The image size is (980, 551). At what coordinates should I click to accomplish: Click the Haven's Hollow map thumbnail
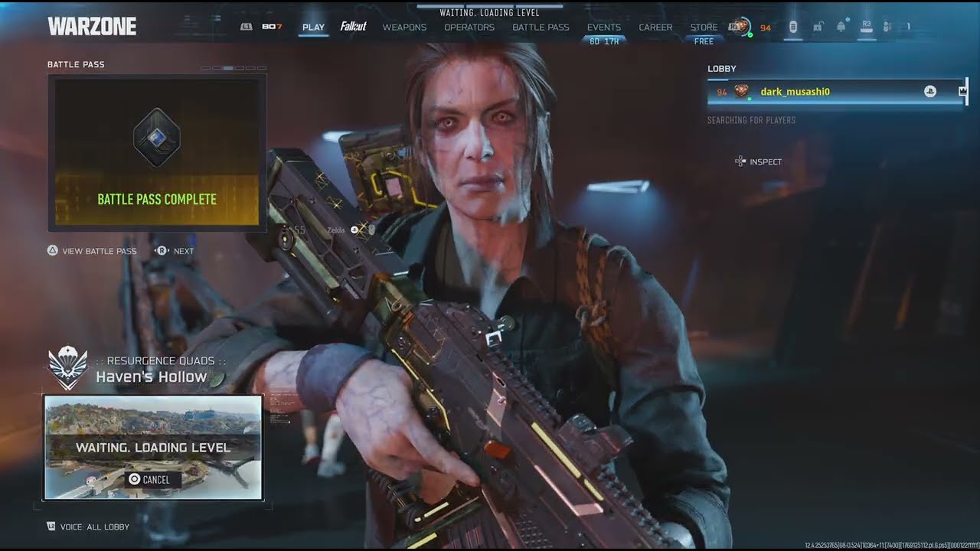[x=153, y=448]
